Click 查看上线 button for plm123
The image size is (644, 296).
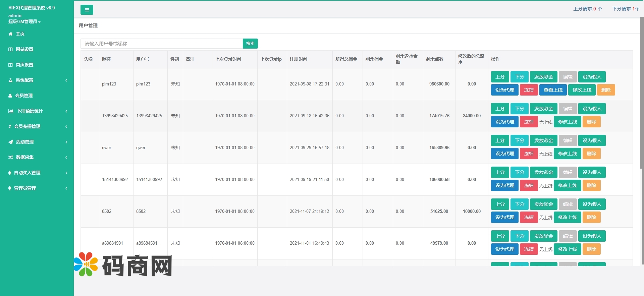click(553, 90)
